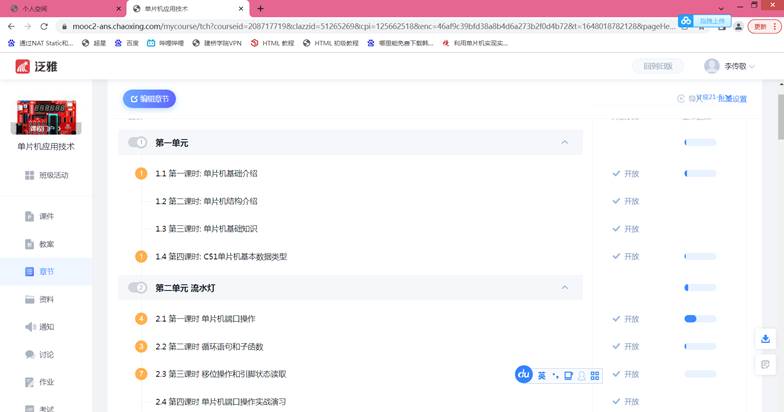Open chapter 1.2 第二课时 单片机结构介绍
This screenshot has width=784, height=412.
pos(206,201)
